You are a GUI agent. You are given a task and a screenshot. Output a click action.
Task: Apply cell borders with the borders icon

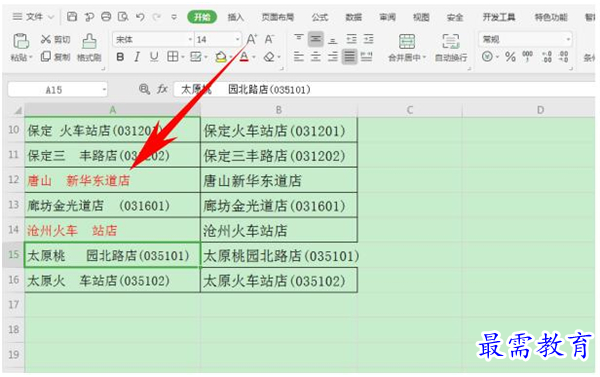click(x=173, y=57)
